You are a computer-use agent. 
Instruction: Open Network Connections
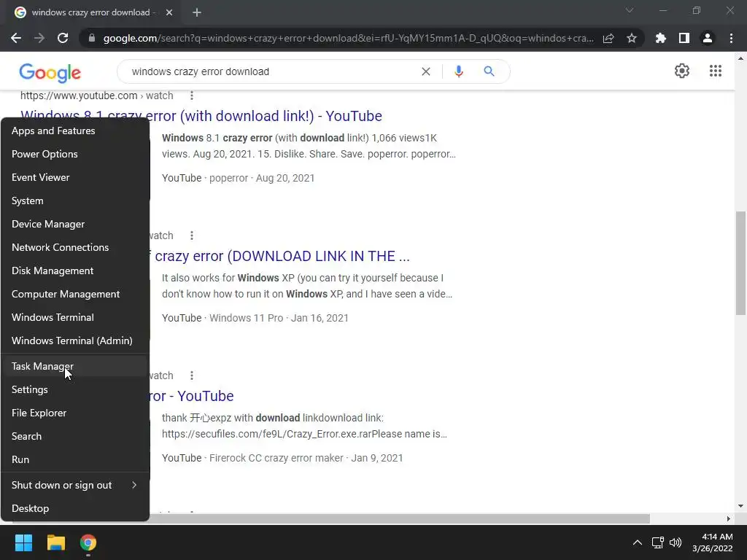click(75, 248)
